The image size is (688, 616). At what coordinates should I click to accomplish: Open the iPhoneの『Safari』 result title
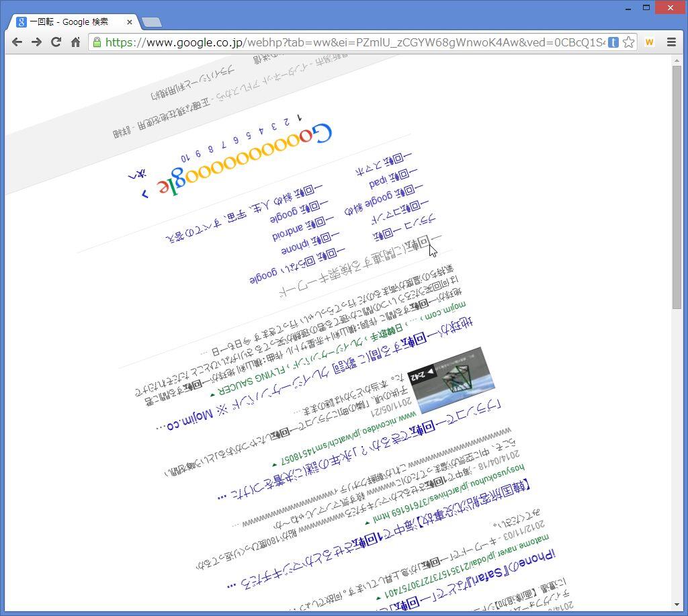pos(472,580)
